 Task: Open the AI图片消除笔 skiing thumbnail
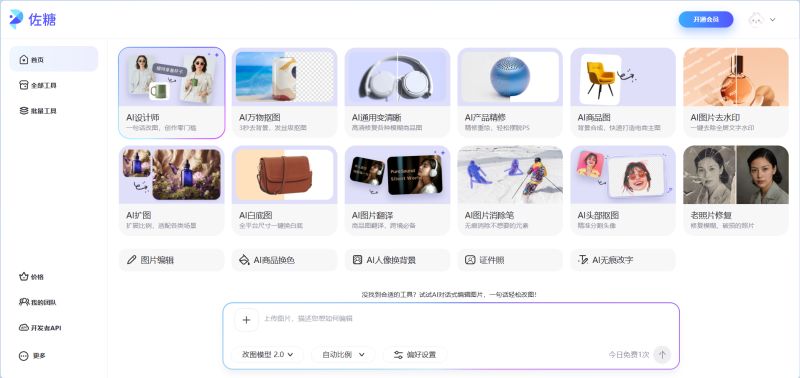click(x=510, y=175)
